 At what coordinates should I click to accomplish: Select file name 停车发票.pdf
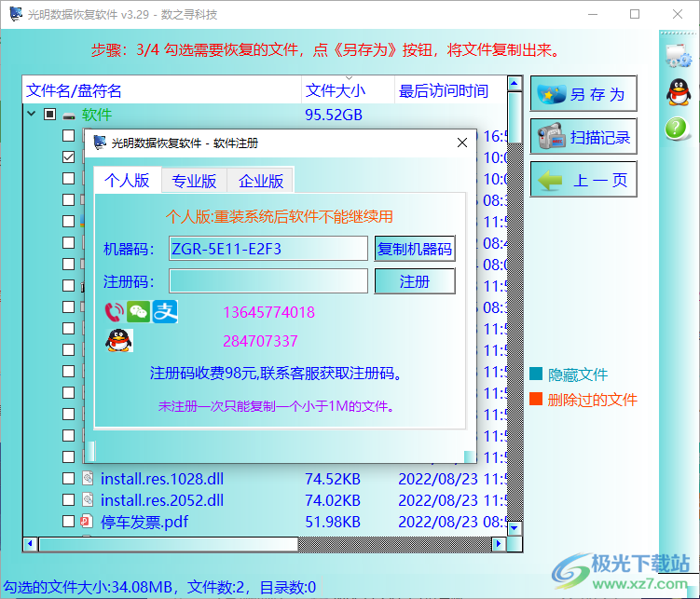click(144, 522)
